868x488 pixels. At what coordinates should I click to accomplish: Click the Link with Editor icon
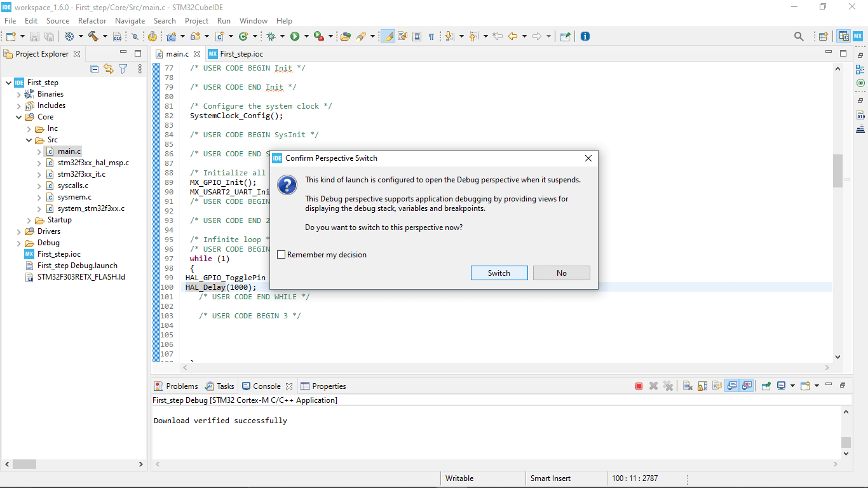coord(109,69)
